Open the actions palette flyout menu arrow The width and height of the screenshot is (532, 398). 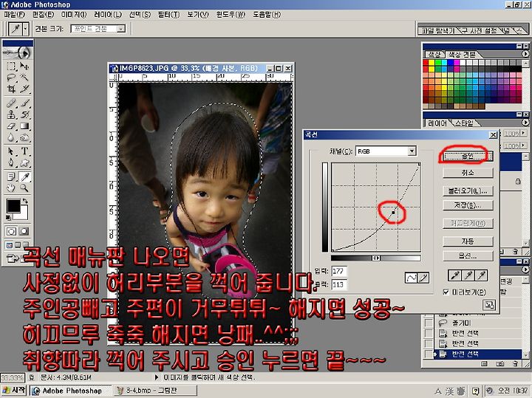[525, 270]
